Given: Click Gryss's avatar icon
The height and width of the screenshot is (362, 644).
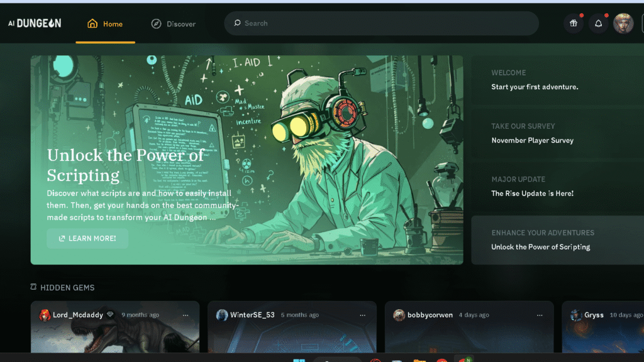Looking at the screenshot, I should (576, 315).
